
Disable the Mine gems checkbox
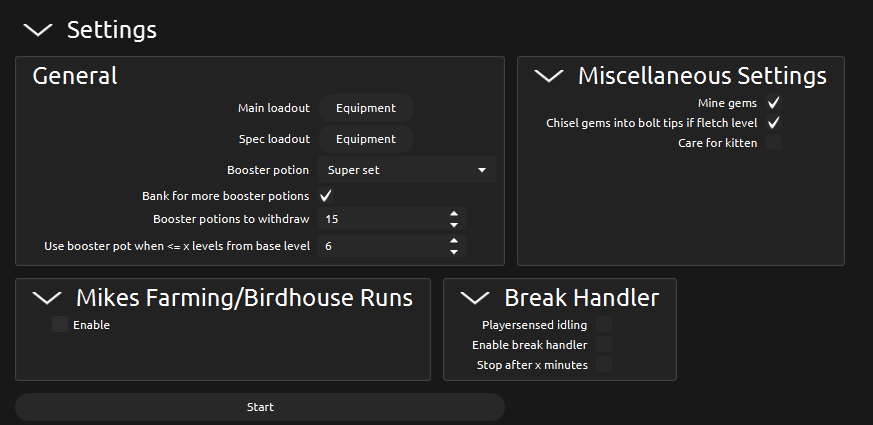(774, 103)
